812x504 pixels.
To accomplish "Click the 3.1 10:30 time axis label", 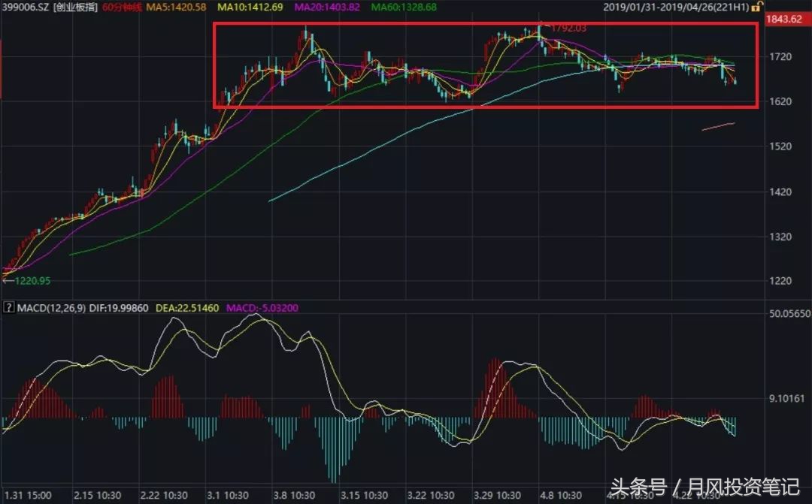I will pos(227,496).
